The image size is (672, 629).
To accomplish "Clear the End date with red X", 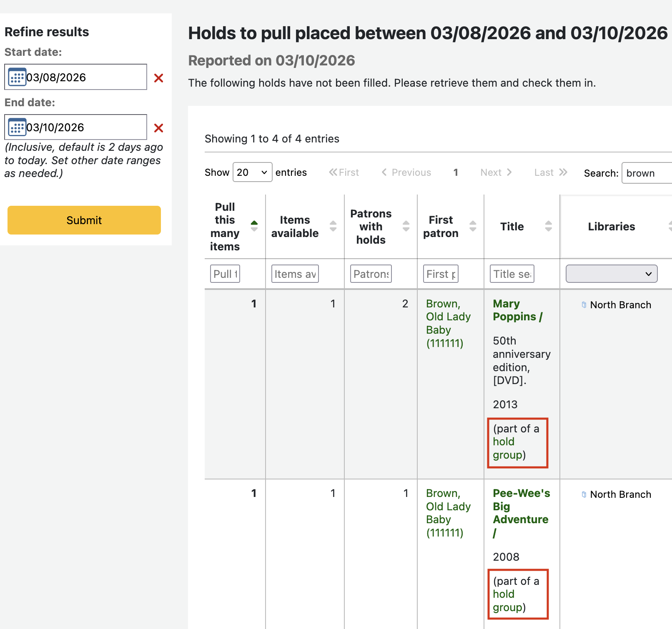I will tap(158, 128).
